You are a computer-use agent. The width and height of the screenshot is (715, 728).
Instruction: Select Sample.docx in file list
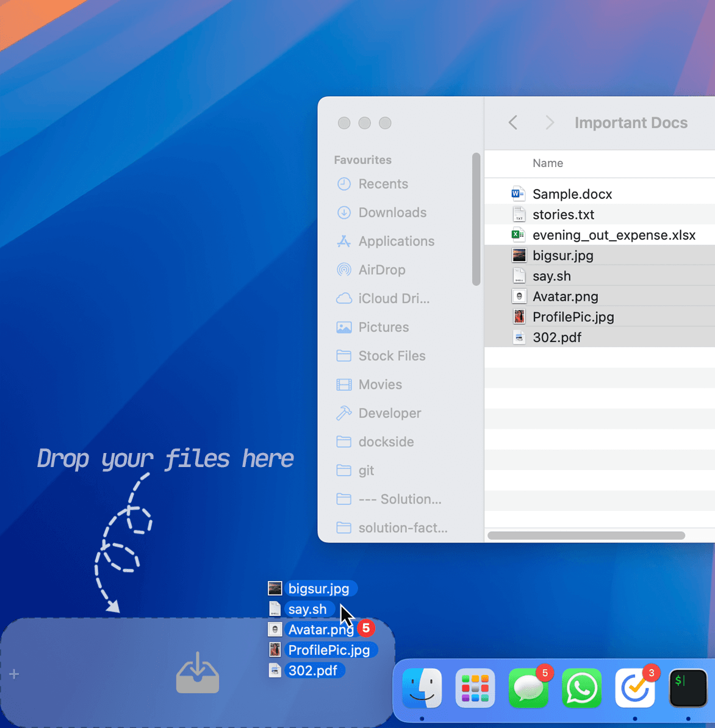tap(599, 194)
